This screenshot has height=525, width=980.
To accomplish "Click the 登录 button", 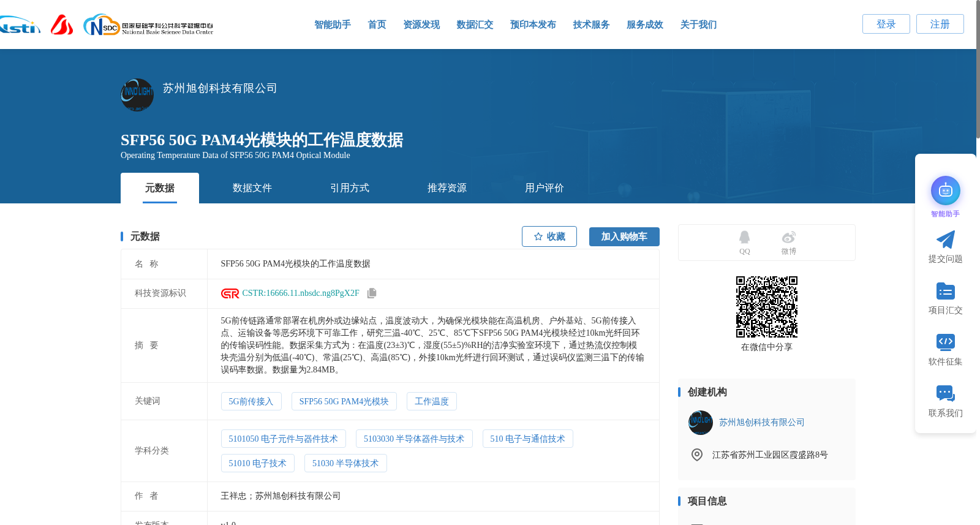I will [886, 24].
